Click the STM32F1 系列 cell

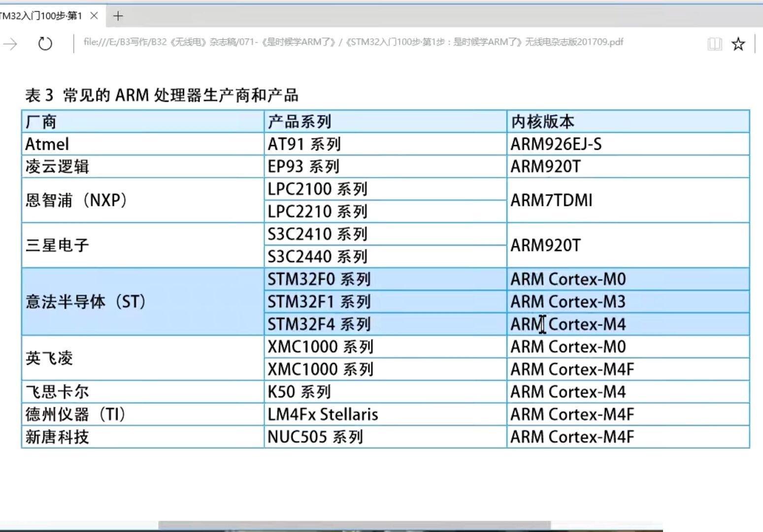coord(385,301)
